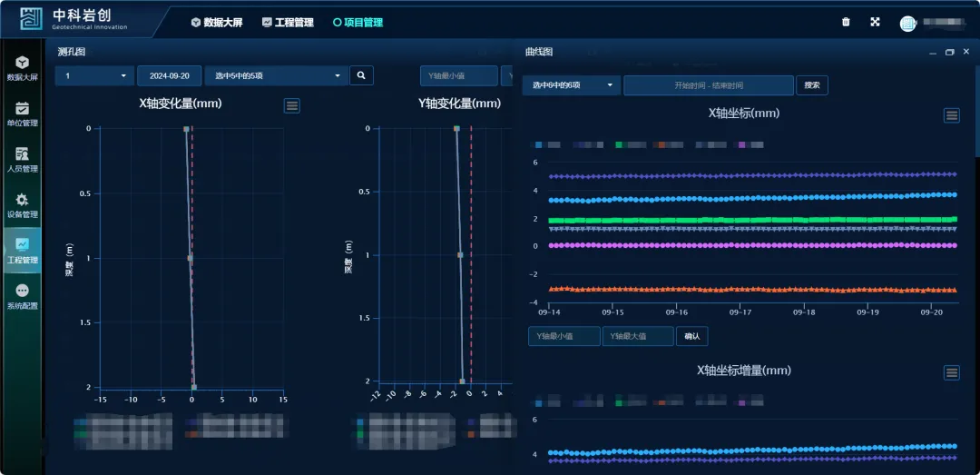Screen dimensions: 980x475
Task: Click the Y轴变化量(mm) chart title
Action: click(459, 104)
